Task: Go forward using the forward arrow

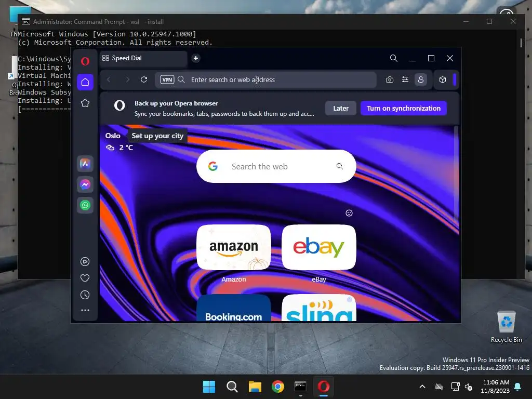Action: tap(128, 79)
